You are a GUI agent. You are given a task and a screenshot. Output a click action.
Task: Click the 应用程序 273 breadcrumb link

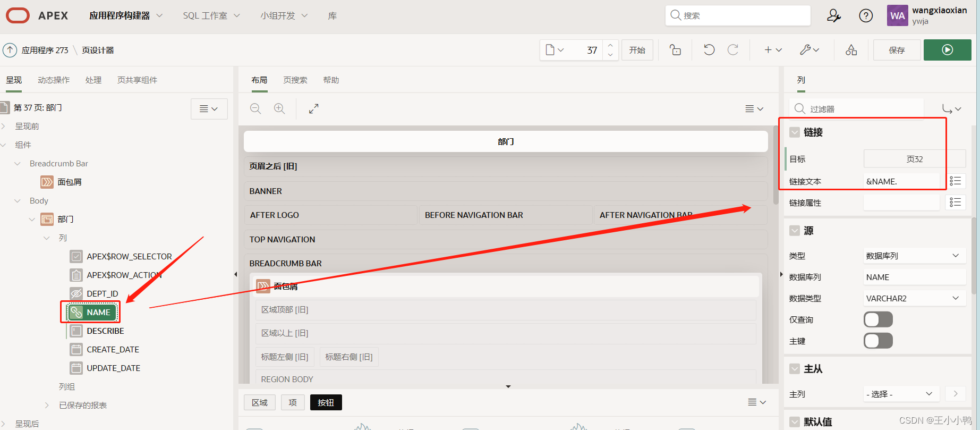pos(45,50)
